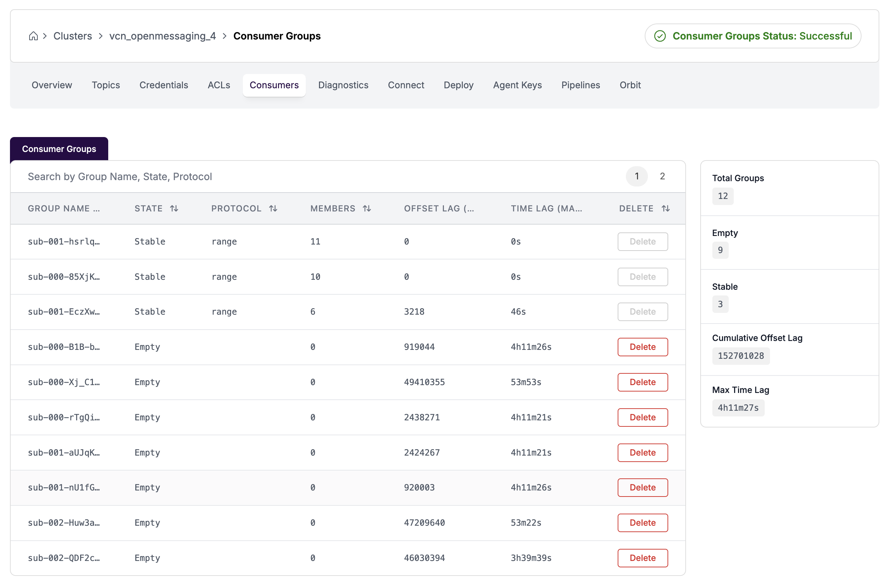
Task: Click the green success checkmark icon
Action: (660, 36)
